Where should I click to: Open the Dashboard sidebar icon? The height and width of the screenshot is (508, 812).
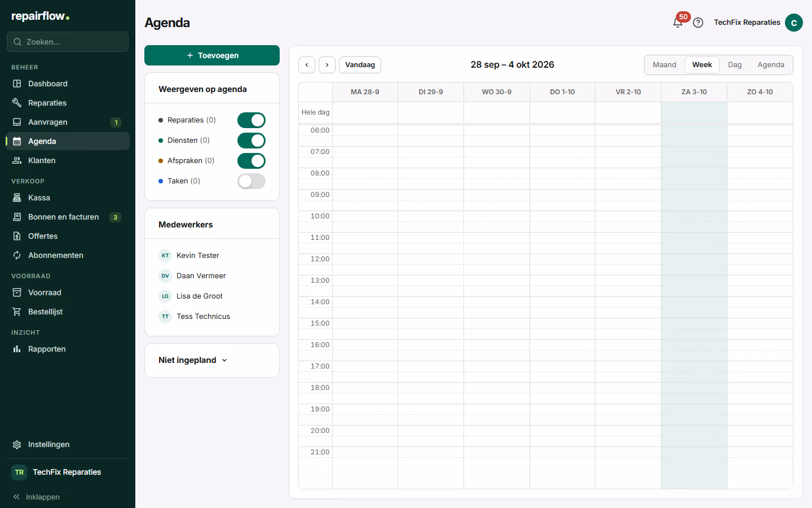point(17,84)
